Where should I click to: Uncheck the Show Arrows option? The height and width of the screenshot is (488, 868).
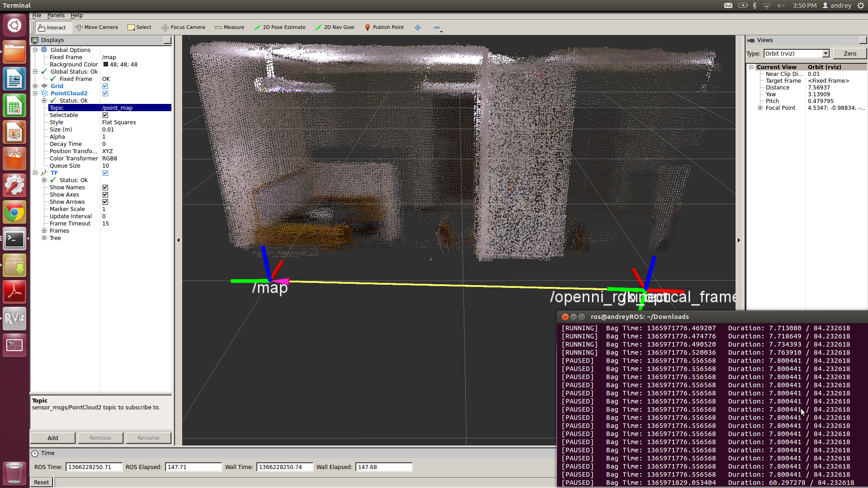(x=105, y=202)
